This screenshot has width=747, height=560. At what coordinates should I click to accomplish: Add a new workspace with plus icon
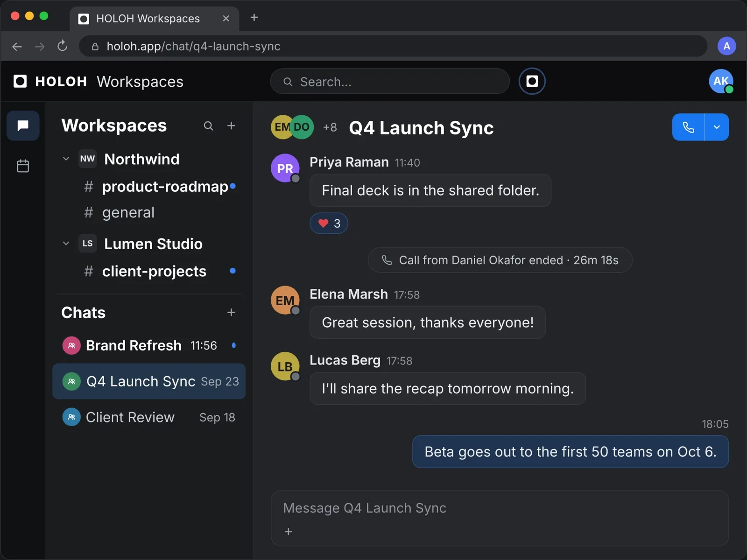(x=231, y=126)
